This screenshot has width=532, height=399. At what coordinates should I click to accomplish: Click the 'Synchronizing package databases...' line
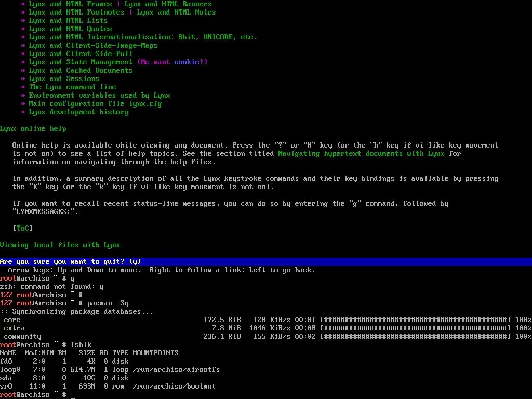77,312
